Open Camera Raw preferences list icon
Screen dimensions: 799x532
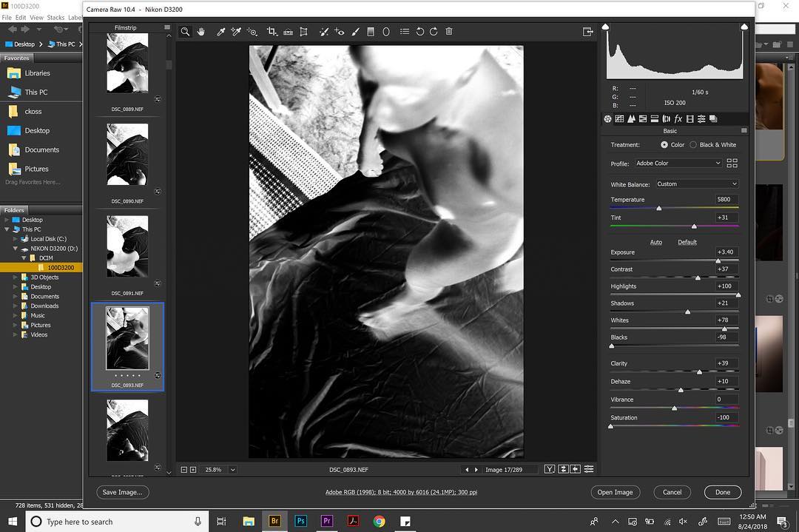[x=405, y=32]
